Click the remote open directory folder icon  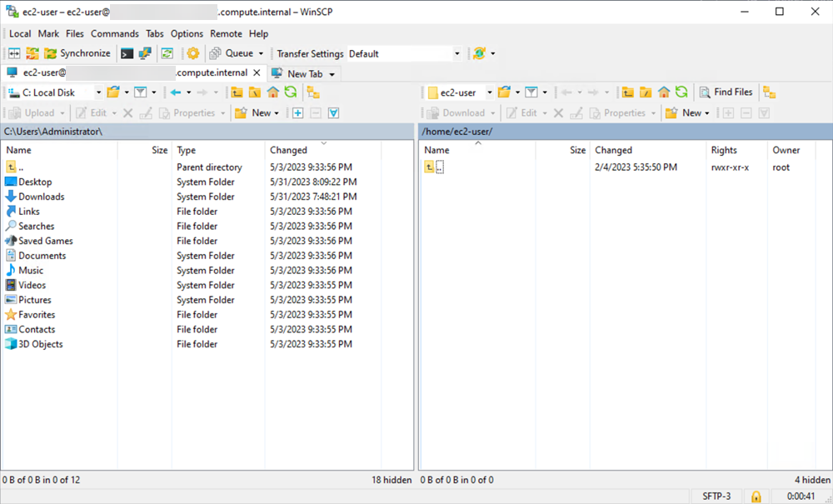[504, 92]
